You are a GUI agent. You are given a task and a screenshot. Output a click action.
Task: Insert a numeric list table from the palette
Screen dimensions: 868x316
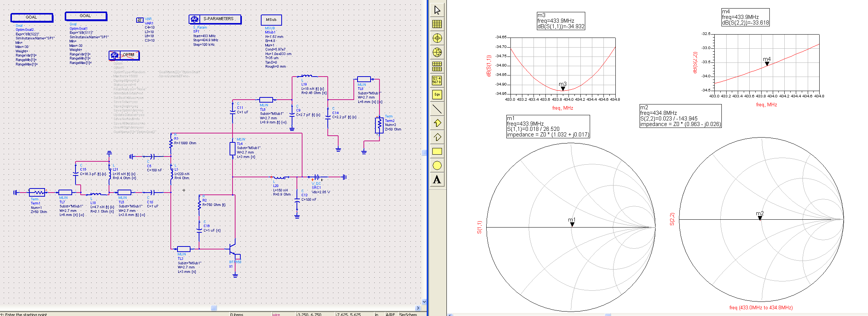437,80
